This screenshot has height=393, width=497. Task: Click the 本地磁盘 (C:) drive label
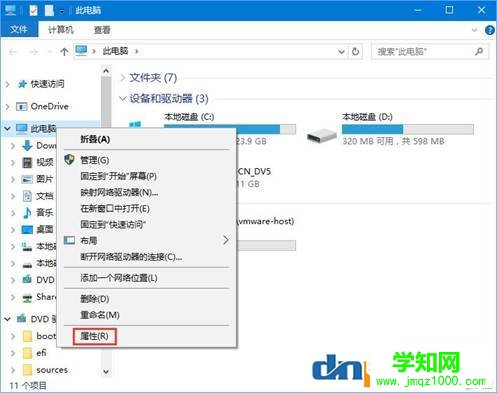coord(189,117)
